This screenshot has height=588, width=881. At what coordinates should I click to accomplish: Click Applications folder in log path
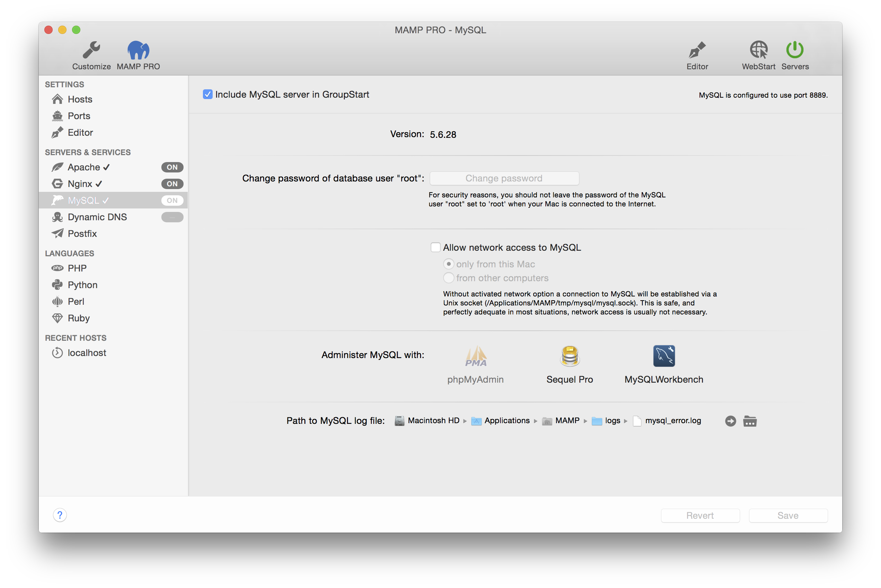(500, 421)
